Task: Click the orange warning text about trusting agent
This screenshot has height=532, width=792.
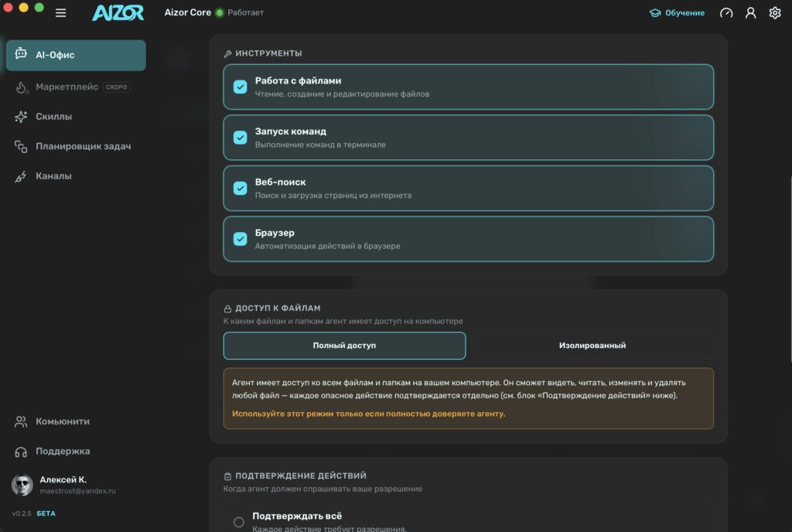Action: [368, 414]
